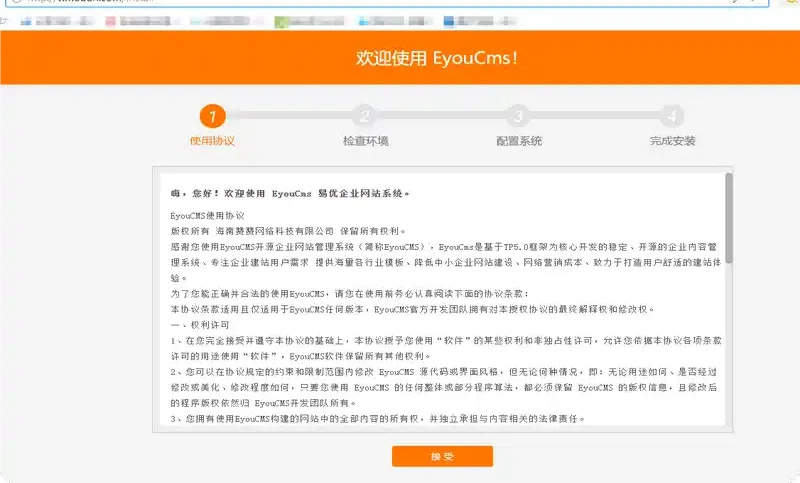Screen dimensions: 800x483
Task: Click the line starting 为了您能正确并合法的使用EyouCMS
Action: (350, 294)
